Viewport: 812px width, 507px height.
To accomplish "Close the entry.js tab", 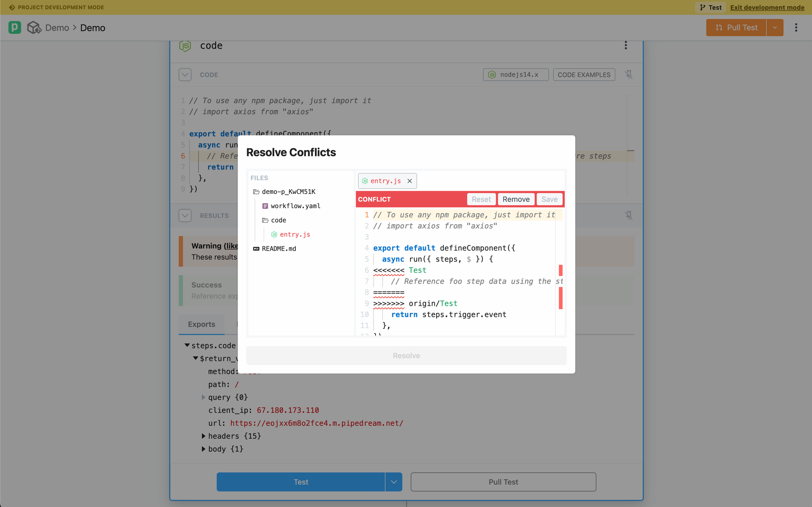I will pos(410,181).
